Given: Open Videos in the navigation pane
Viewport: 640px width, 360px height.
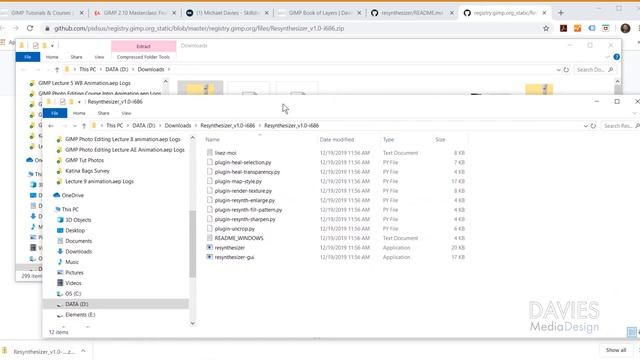Looking at the screenshot, I should point(73,283).
